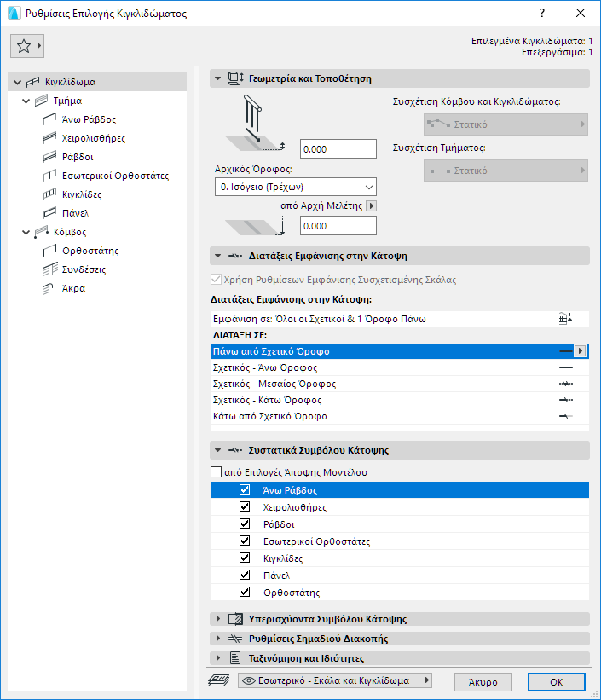The width and height of the screenshot is (601, 700).
Task: Click the Κιγκλίδες balusters icon in tree
Action: (49, 194)
